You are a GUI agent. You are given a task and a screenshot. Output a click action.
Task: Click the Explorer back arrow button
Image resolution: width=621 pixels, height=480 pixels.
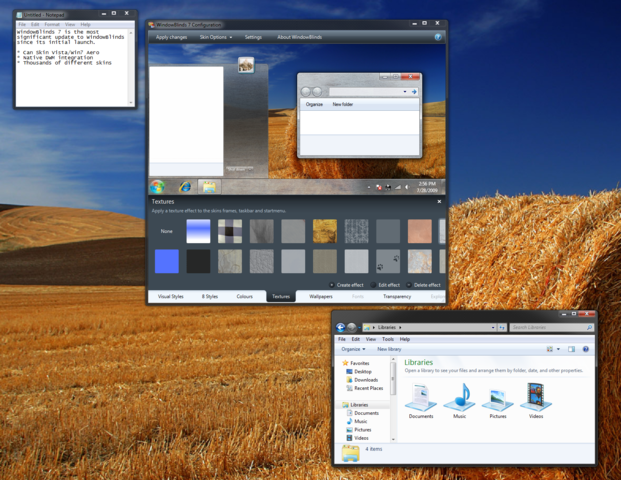(x=340, y=327)
